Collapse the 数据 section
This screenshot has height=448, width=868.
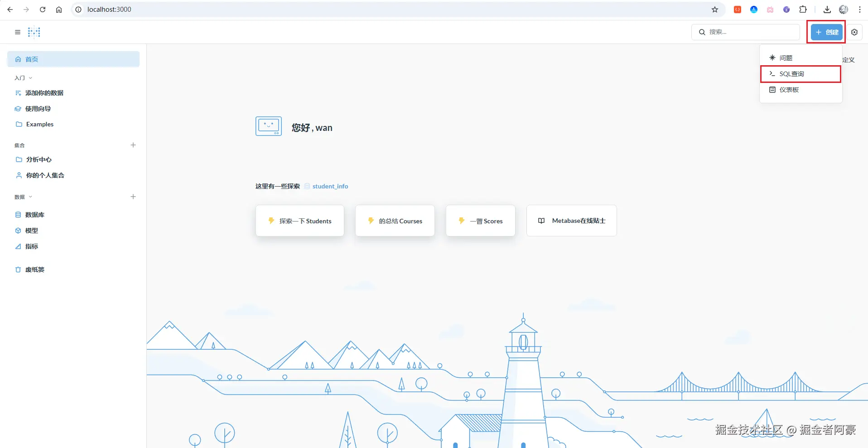point(24,197)
